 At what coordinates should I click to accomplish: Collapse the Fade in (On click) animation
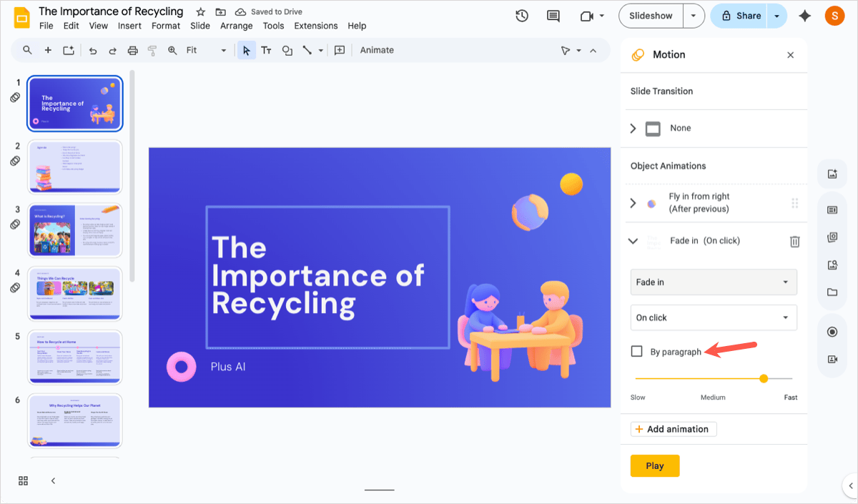pos(633,241)
